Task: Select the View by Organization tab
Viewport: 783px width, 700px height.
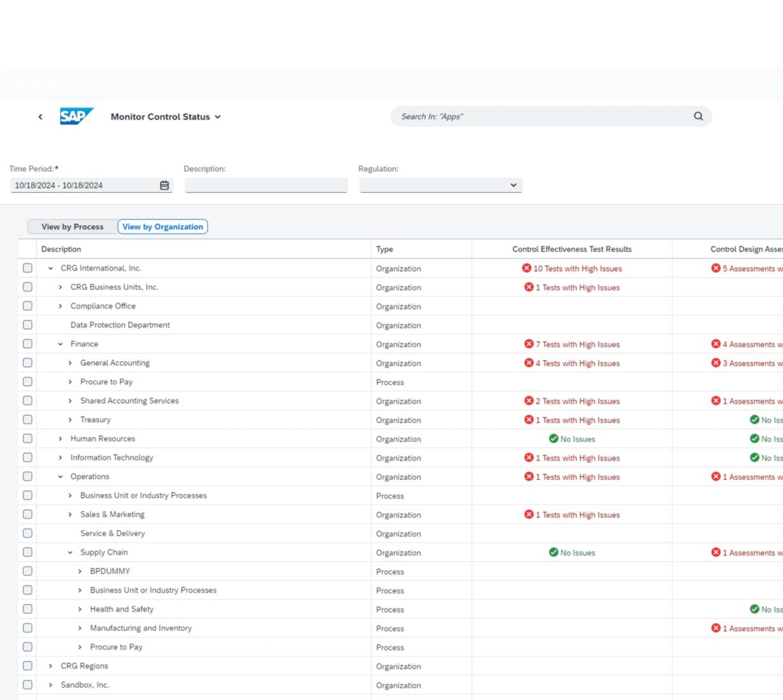Action: [162, 227]
